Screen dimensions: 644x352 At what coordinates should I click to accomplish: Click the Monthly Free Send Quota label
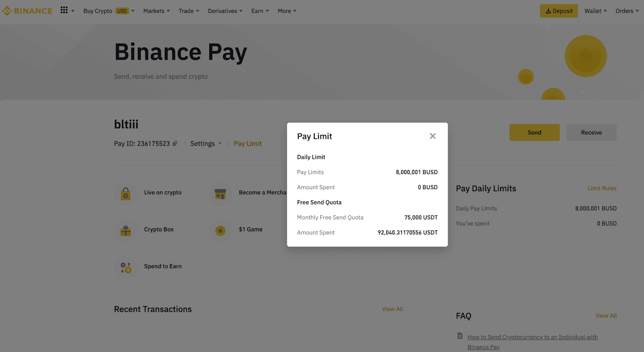[x=330, y=217]
